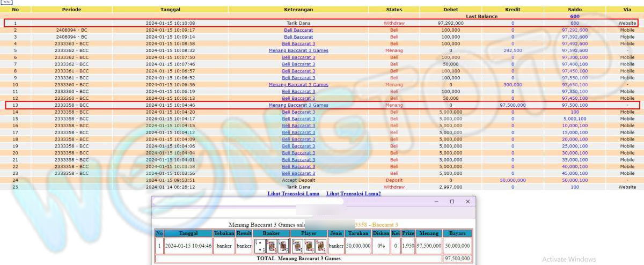Open Menang Baccarat 3 Games in row 13
Image resolution: width=644 pixels, height=265 pixels.
(298, 105)
